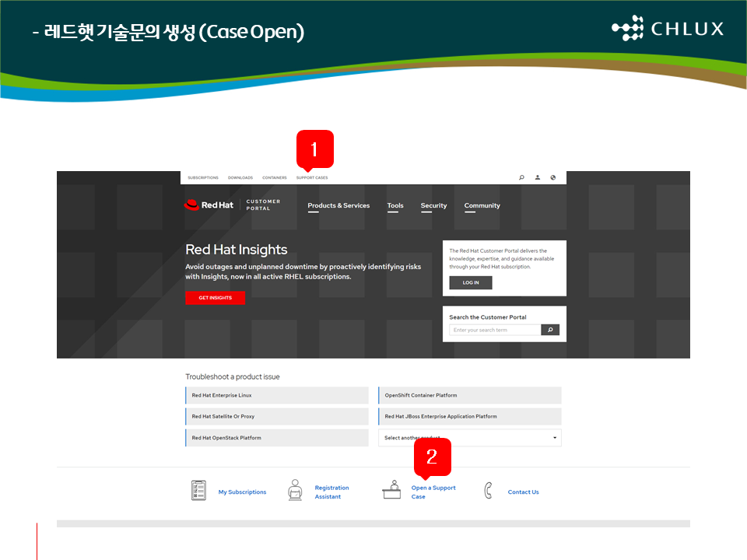Click the Registration Assistant person icon
This screenshot has height=560, width=747.
296,490
